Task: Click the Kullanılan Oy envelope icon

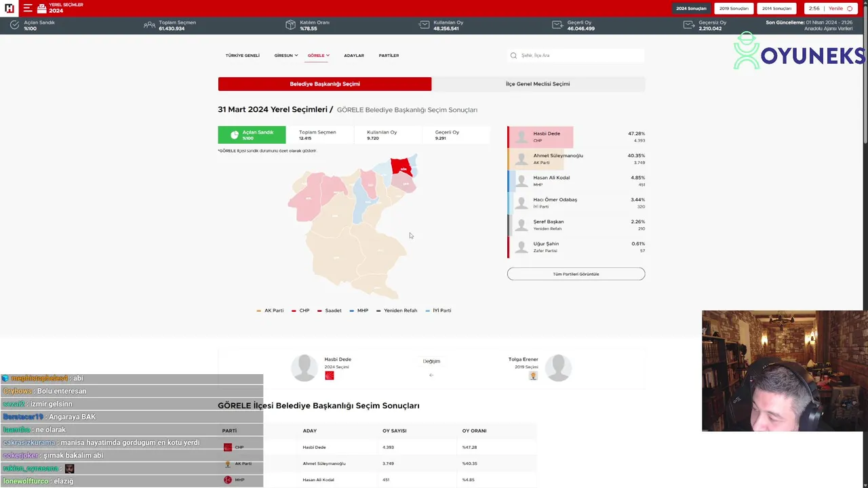Action: click(424, 25)
